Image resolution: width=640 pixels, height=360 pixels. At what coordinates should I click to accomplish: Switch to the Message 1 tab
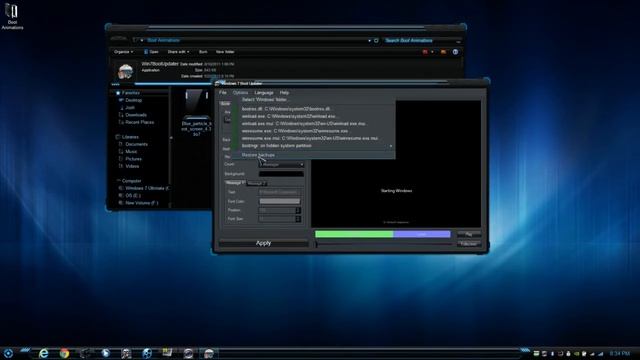pyautogui.click(x=235, y=183)
